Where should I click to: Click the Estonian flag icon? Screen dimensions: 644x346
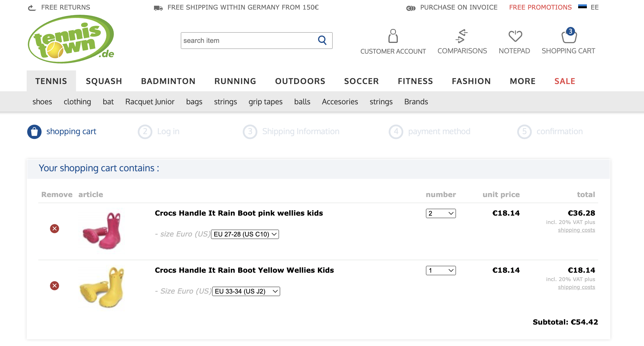click(582, 7)
